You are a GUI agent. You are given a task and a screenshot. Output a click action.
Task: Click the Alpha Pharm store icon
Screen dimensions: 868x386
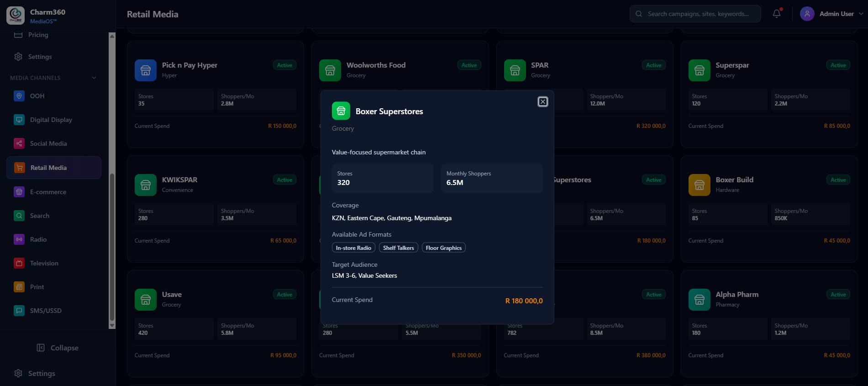pyautogui.click(x=700, y=300)
